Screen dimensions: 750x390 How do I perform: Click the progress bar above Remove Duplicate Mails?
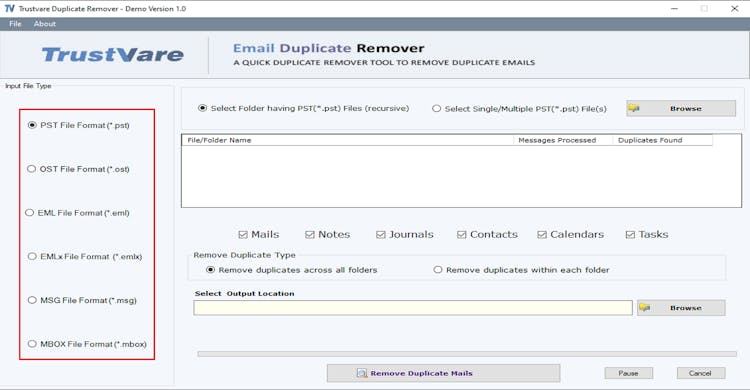coord(467,354)
